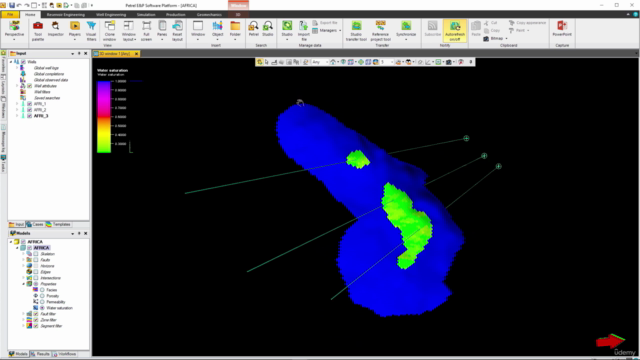Image resolution: width=640 pixels, height=360 pixels.
Task: Switch to Simulation ribbon tab
Action: click(x=146, y=14)
